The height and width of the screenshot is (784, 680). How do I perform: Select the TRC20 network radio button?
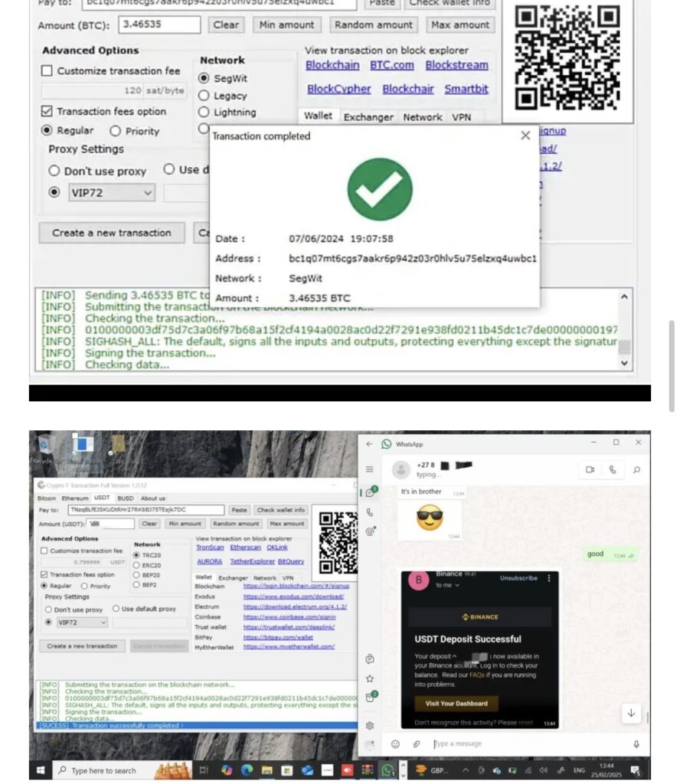tap(136, 555)
